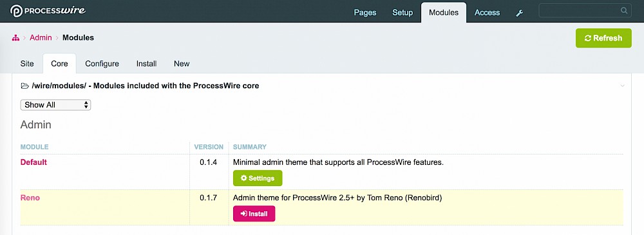Click the /wire/modules/ section heading
The height and width of the screenshot is (235, 644).
tap(146, 86)
